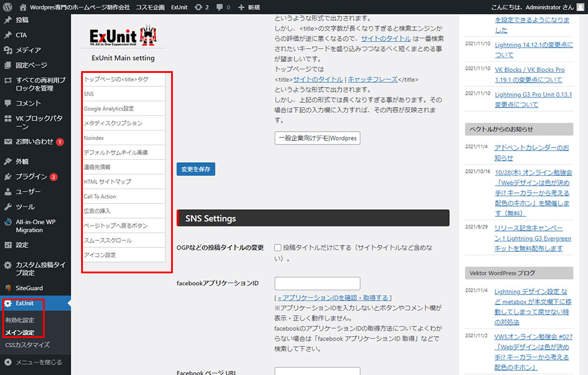Viewport: 588px width, 375px height.
Task: Open the プラグイン menu with plug icon
Action: click(31, 176)
